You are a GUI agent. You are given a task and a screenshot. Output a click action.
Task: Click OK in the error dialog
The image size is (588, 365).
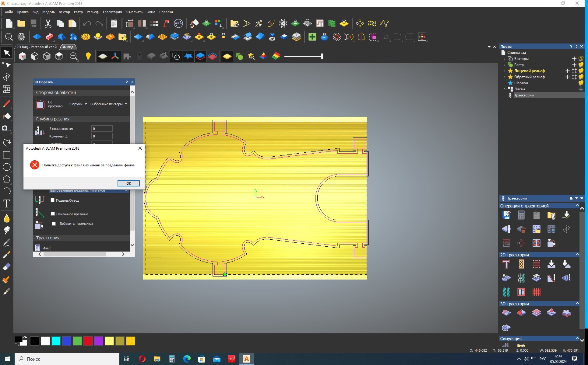(x=129, y=183)
